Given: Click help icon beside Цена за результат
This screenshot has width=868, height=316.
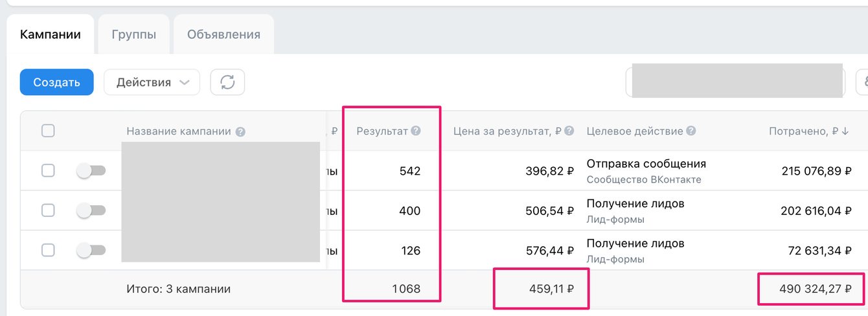Looking at the screenshot, I should [x=569, y=131].
